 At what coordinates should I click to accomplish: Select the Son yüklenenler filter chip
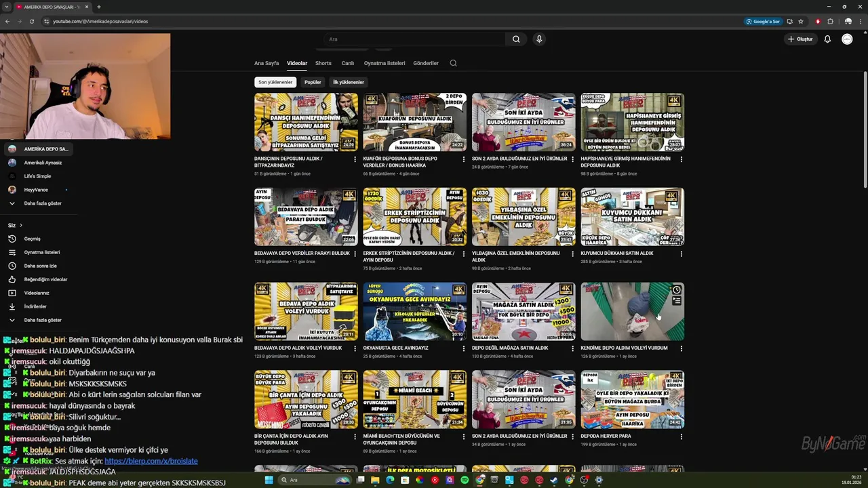275,82
